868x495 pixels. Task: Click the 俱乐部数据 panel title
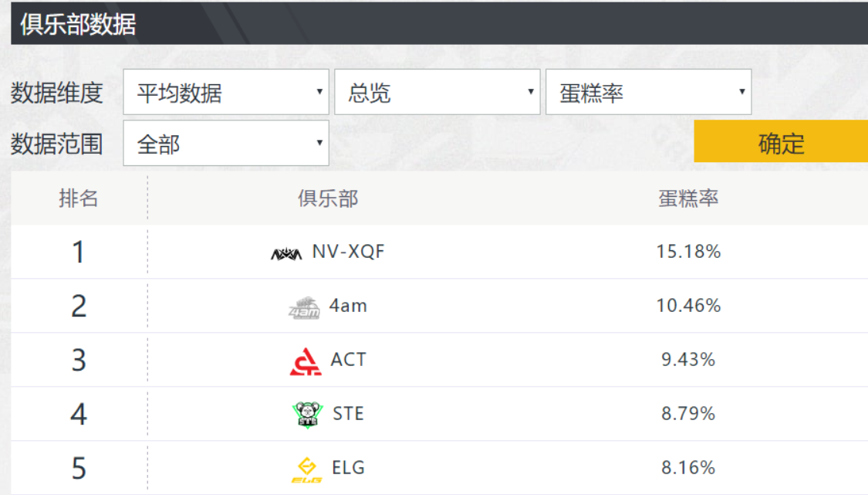[78, 25]
